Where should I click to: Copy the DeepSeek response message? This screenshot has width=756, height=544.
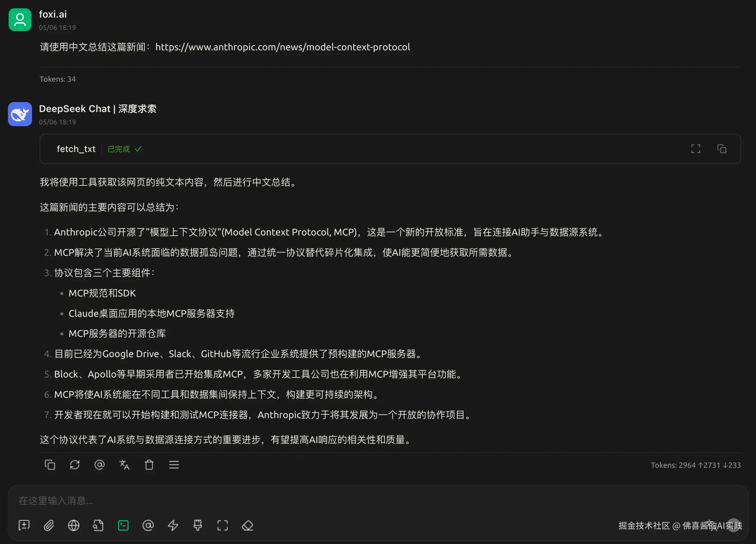point(50,465)
